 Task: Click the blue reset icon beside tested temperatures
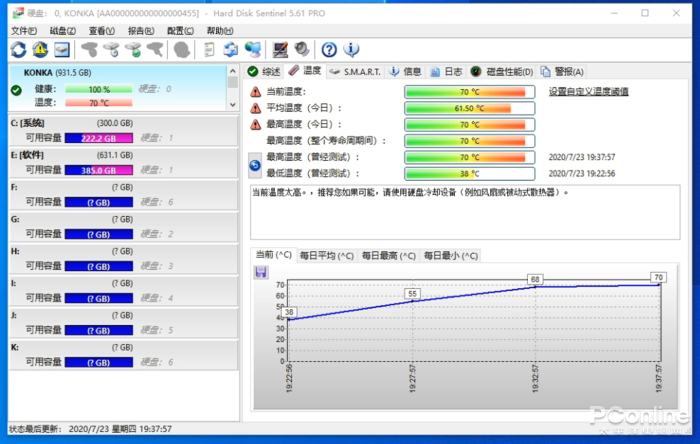(255, 164)
